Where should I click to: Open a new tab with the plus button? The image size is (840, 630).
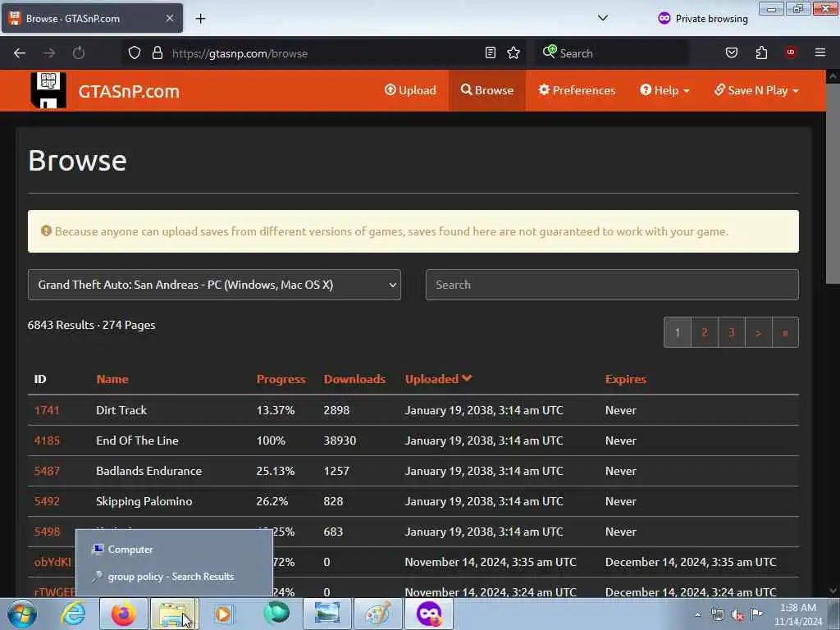tap(200, 19)
